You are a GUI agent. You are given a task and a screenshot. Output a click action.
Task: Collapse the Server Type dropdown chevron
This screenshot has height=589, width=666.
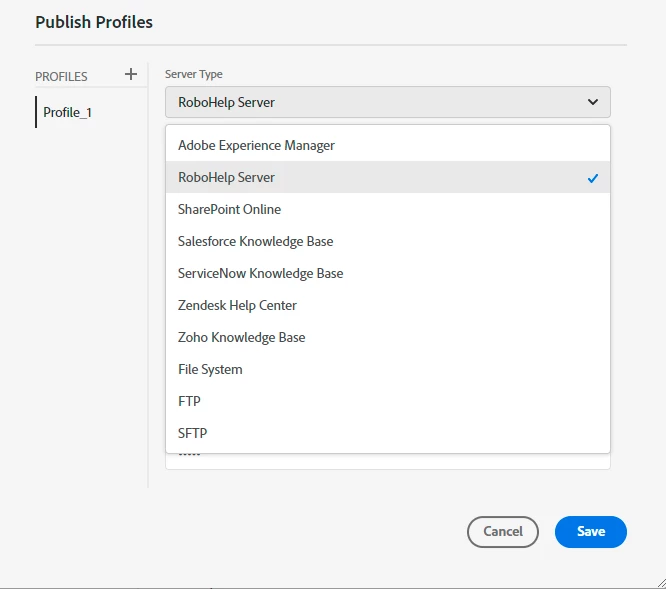[593, 102]
